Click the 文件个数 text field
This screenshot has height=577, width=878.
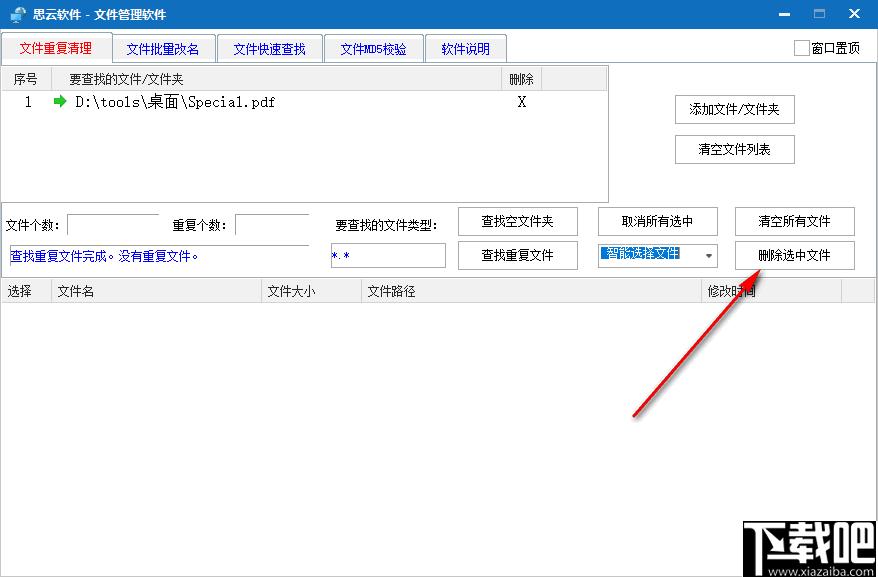coord(112,225)
